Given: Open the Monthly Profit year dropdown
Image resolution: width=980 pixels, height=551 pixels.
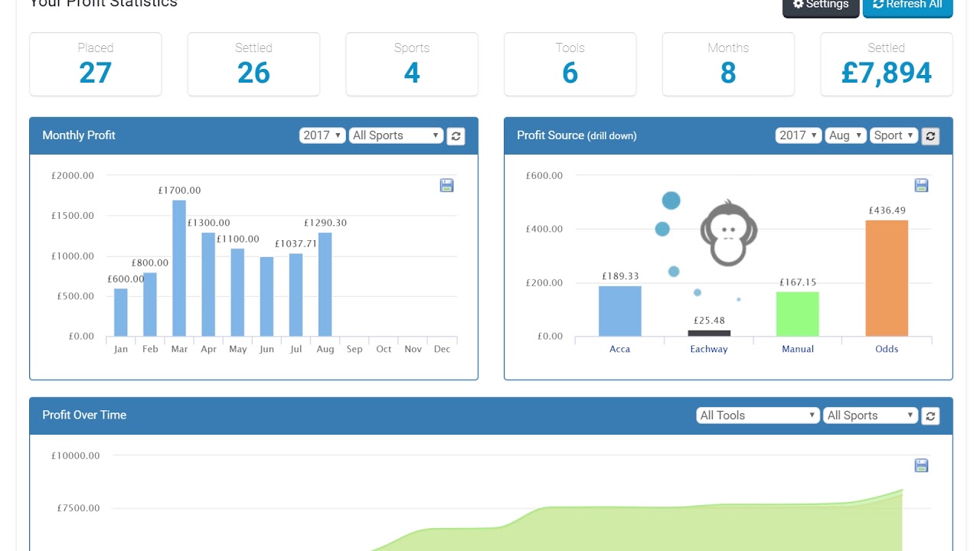Looking at the screenshot, I should click(x=322, y=135).
